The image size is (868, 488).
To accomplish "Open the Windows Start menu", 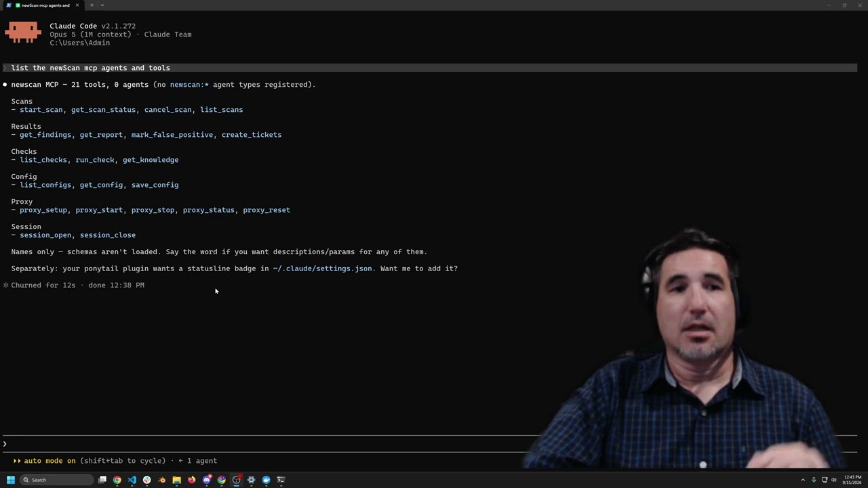I will [10, 480].
